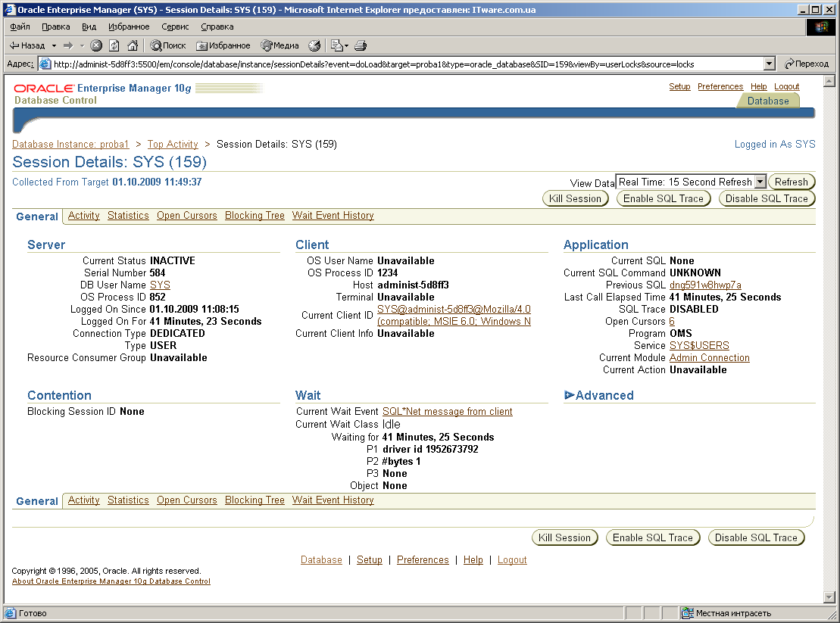Viewport: 840px width, 623px height.
Task: Open the Search (Поиск) toolbar button
Action: pyautogui.click(x=168, y=45)
